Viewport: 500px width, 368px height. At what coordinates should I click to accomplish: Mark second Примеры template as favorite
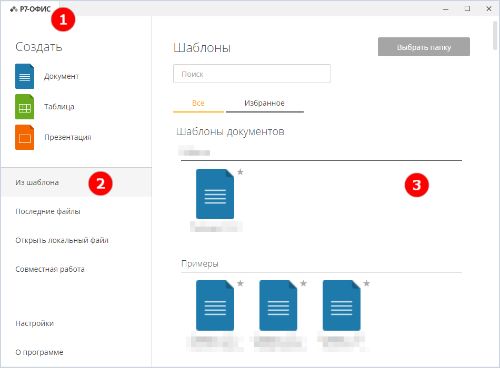coord(303,283)
